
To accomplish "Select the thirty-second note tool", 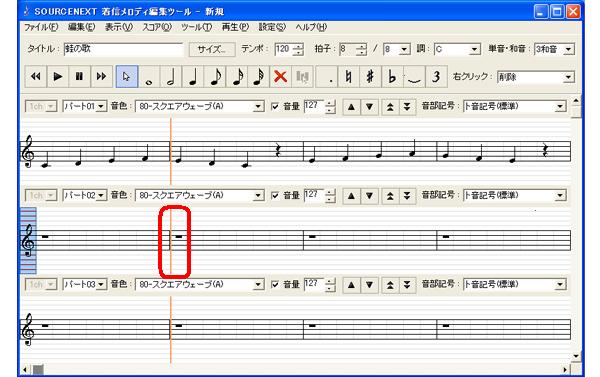I will tap(258, 77).
